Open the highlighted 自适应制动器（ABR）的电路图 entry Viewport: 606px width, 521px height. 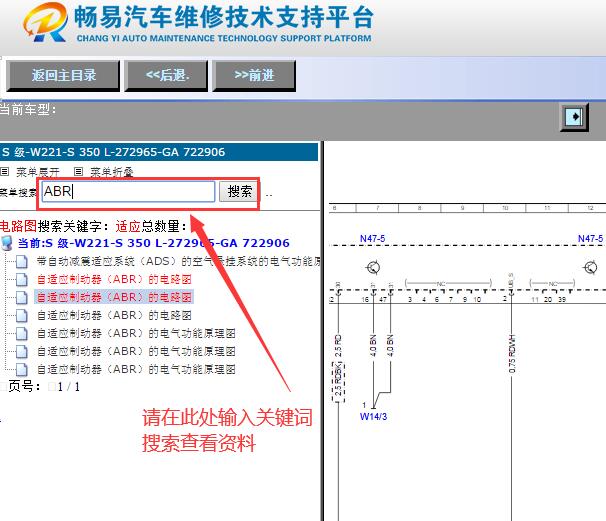[114, 297]
